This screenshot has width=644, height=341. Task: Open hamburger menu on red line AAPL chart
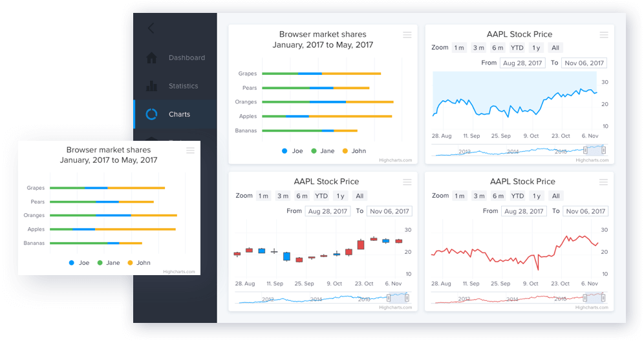[603, 182]
